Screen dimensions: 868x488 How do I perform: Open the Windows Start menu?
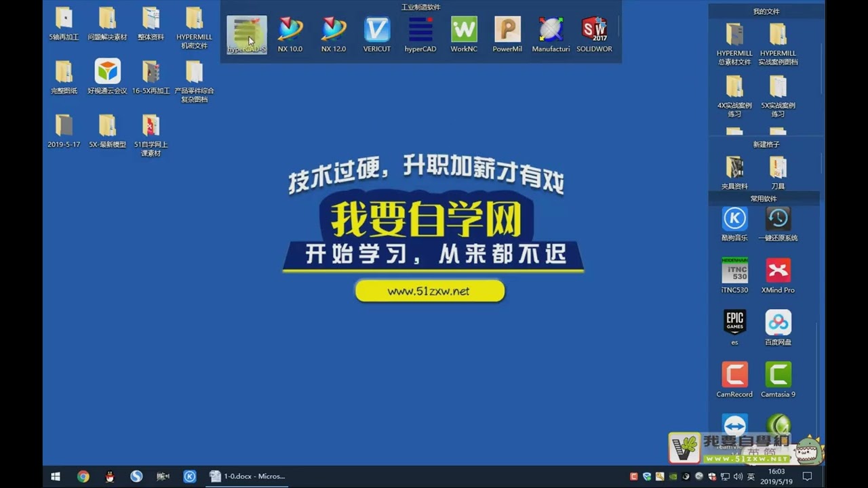coord(56,476)
